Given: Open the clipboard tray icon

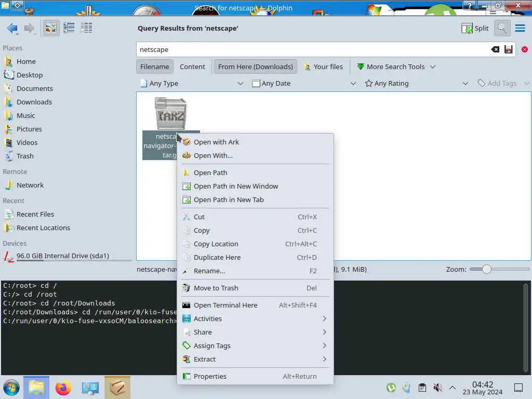Looking at the screenshot, I should [x=422, y=388].
